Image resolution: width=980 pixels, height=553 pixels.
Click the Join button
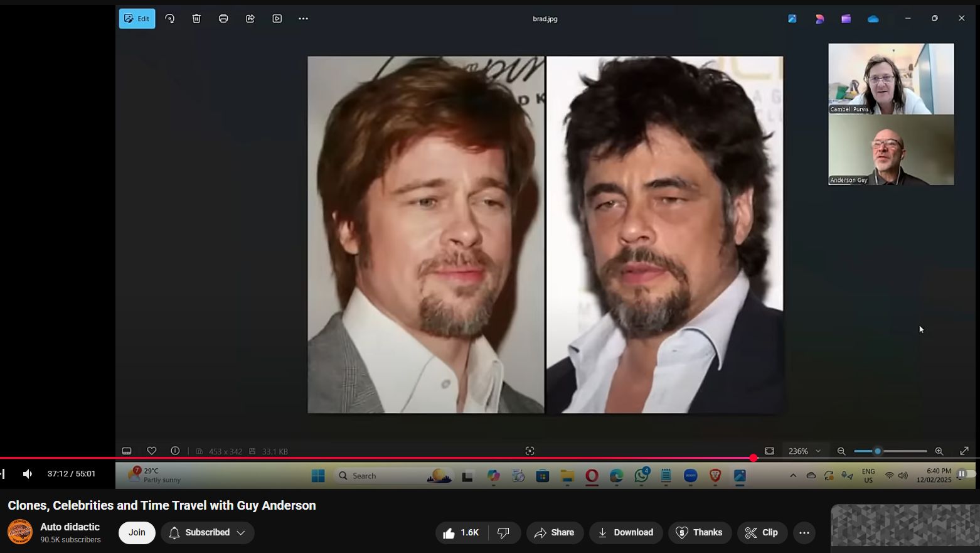[137, 532]
